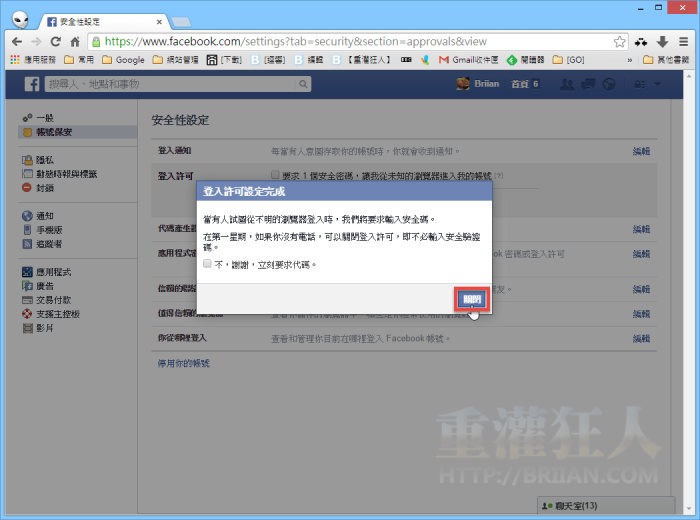Tick the 不，謝謝，立刻要求代碼 checkbox
This screenshot has width=700, height=520.
pyautogui.click(x=207, y=264)
